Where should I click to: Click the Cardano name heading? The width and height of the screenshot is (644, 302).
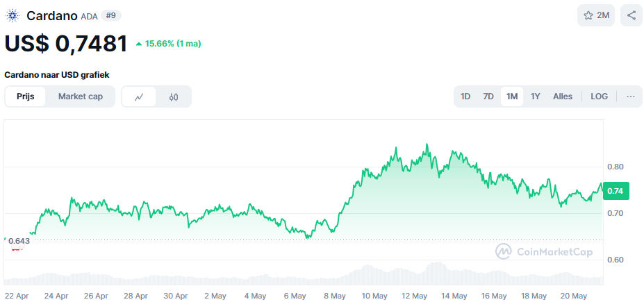pyautogui.click(x=52, y=15)
